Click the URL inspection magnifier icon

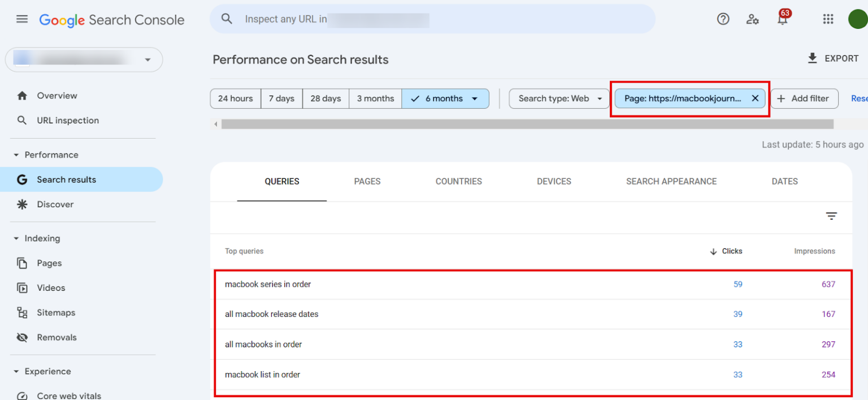click(22, 121)
